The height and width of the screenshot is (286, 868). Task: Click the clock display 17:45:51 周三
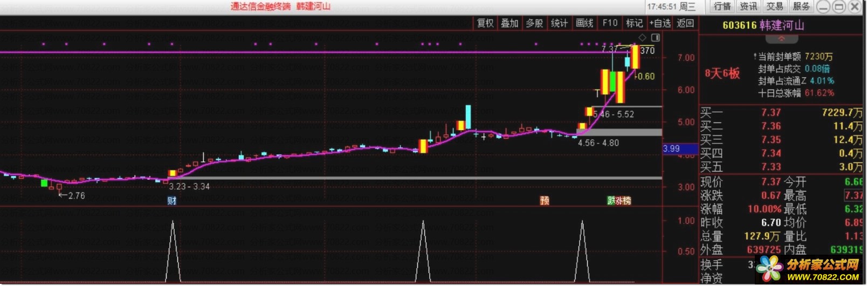click(x=671, y=7)
